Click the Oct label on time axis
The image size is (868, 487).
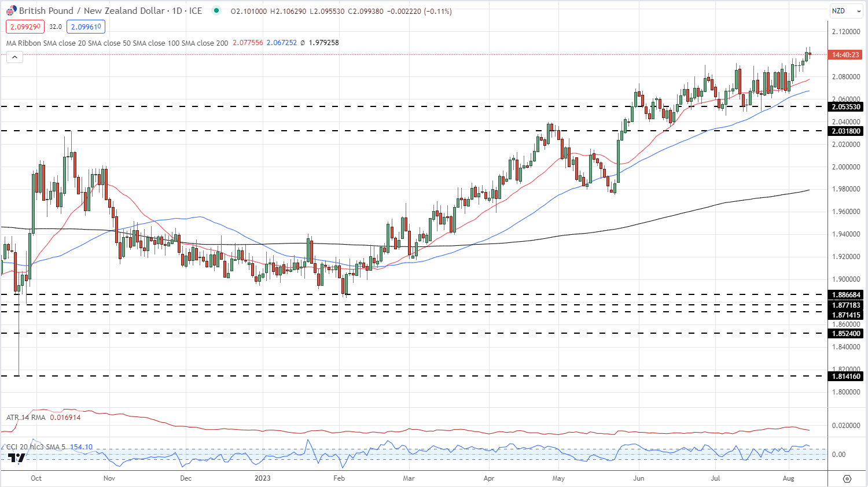click(36, 478)
